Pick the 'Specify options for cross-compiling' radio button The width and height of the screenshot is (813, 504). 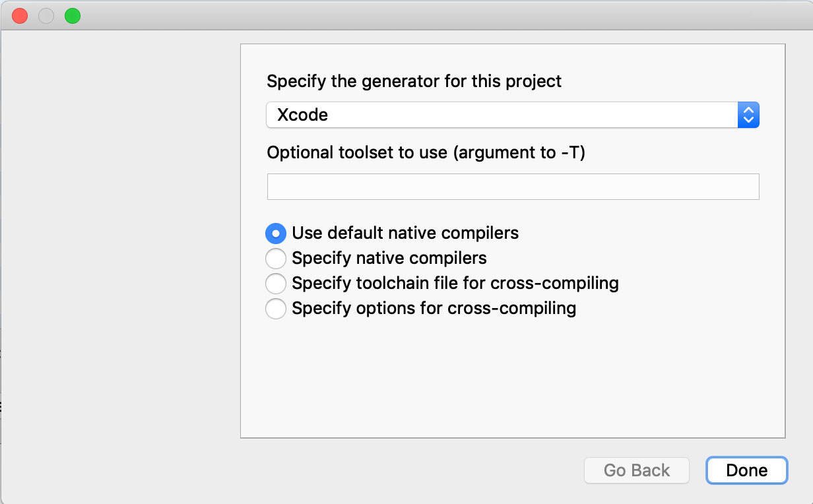point(276,309)
